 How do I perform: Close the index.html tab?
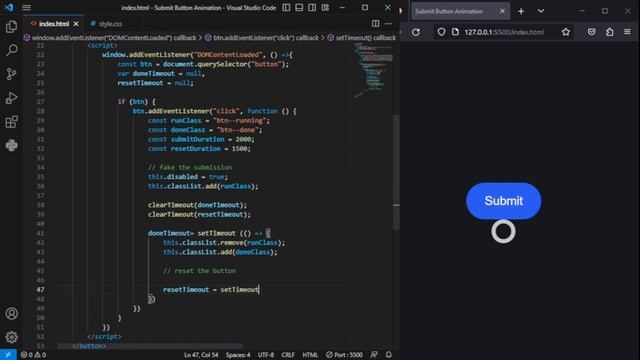pos(76,24)
